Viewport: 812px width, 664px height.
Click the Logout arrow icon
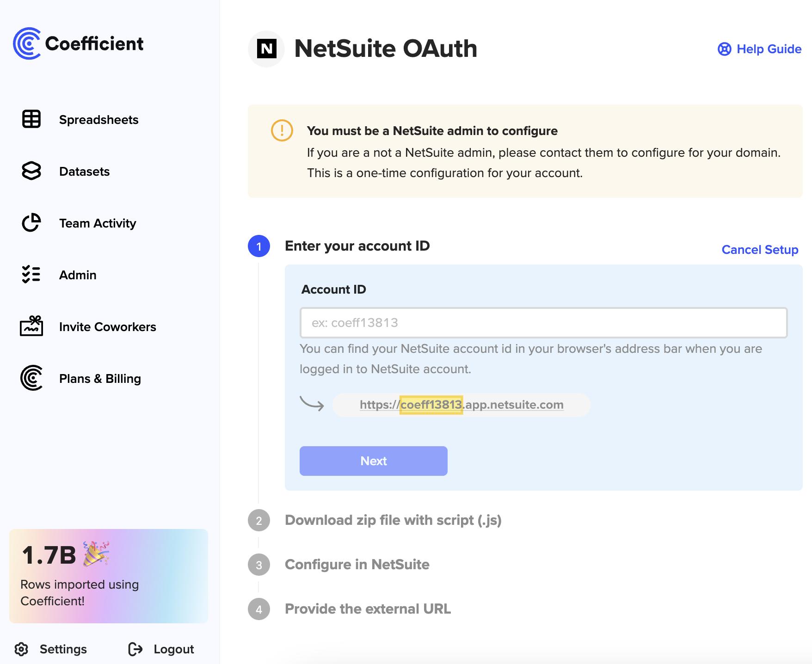click(x=135, y=649)
